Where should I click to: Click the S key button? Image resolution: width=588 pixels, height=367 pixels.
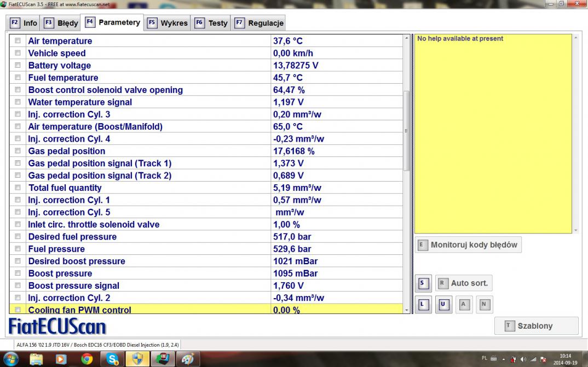[x=423, y=283]
